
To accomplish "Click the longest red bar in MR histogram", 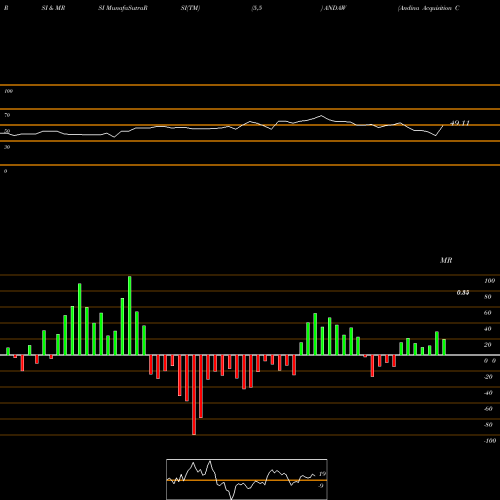I will tap(194, 395).
